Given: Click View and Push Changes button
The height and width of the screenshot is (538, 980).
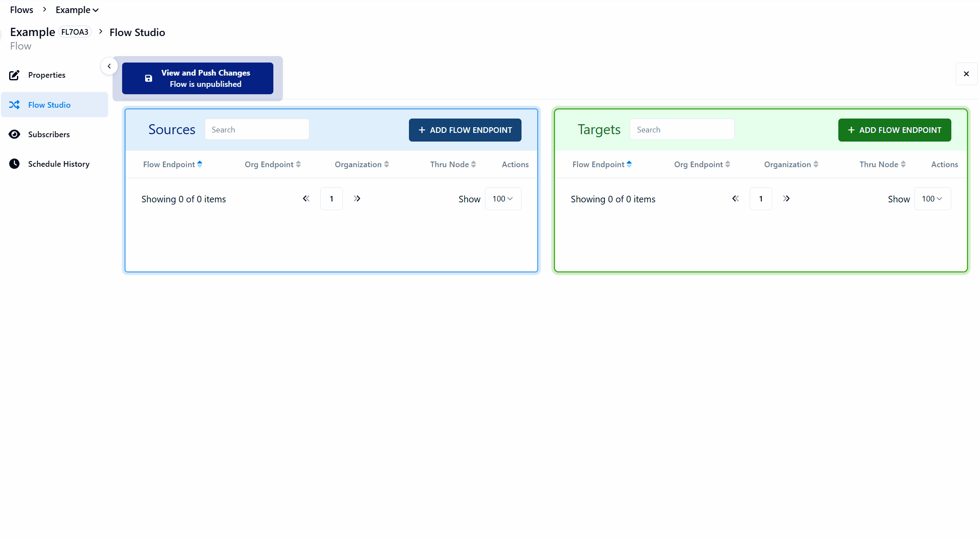Looking at the screenshot, I should (197, 78).
